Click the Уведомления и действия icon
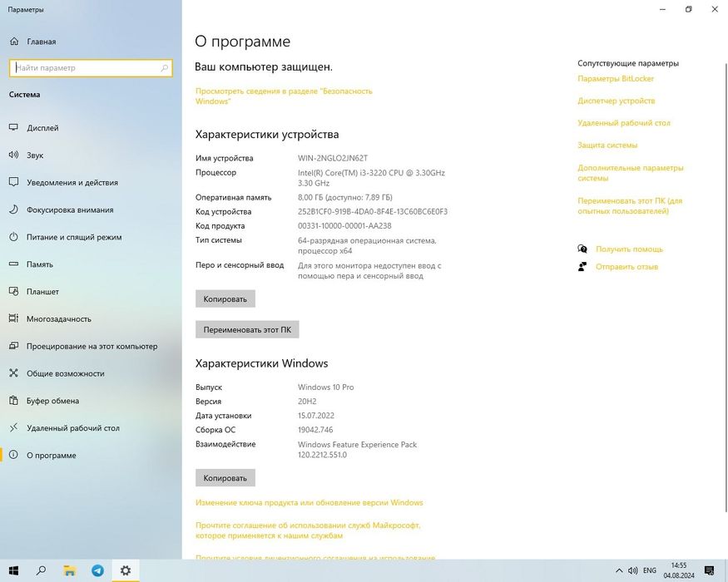The width and height of the screenshot is (728, 582). (13, 182)
